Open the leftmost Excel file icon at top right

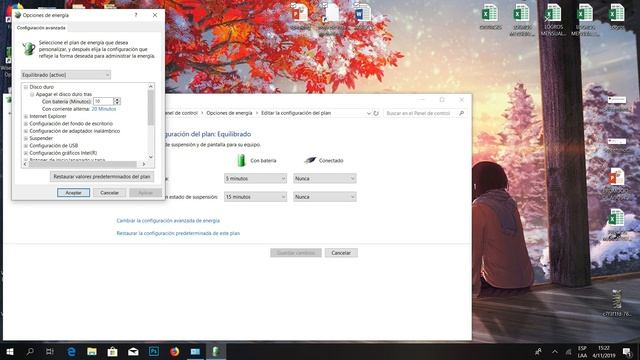490,17
